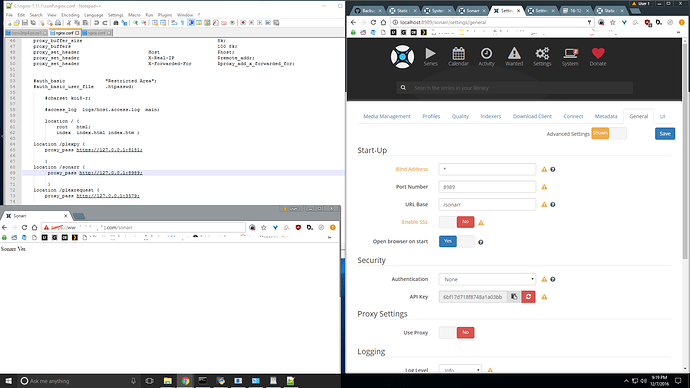This screenshot has height=388, width=690.
Task: Show help for Open browser on start
Action: [481, 242]
